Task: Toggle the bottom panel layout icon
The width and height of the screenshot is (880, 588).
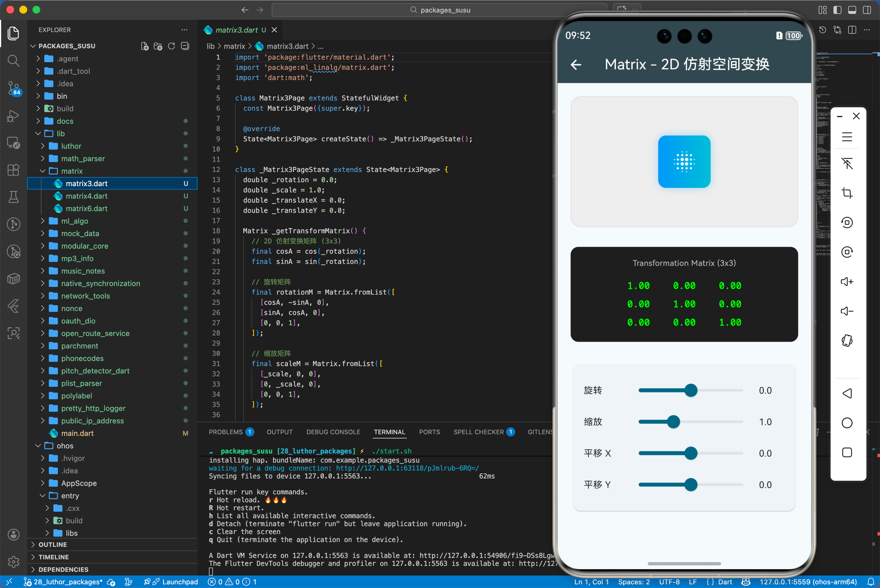Action: click(852, 10)
